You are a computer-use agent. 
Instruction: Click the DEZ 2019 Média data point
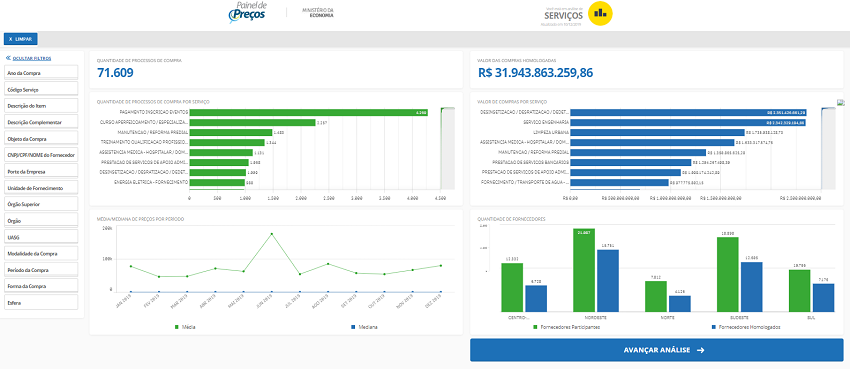441,266
